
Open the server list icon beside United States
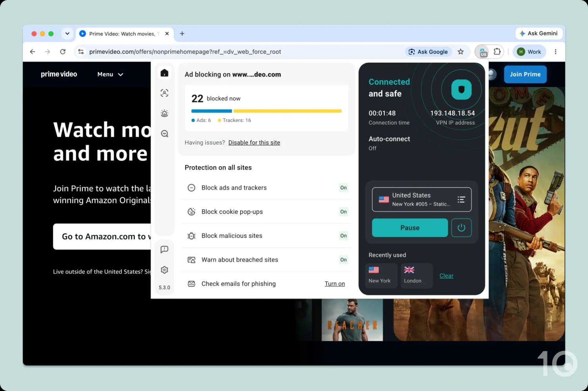461,199
